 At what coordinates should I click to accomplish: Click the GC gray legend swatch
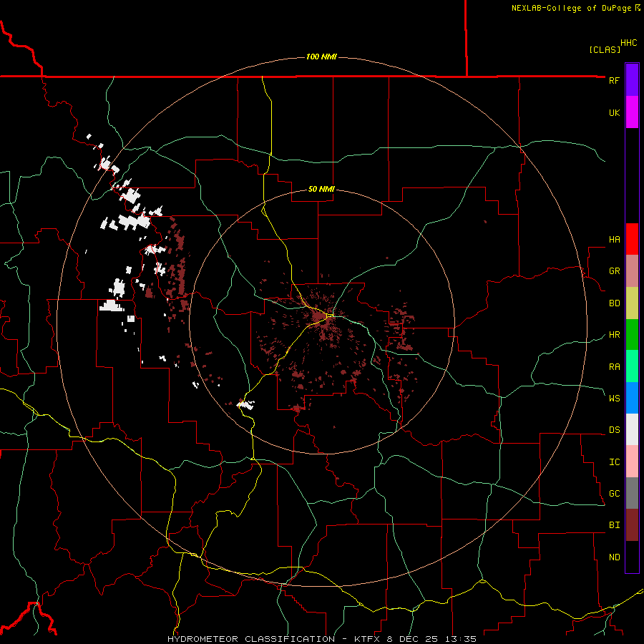(x=632, y=493)
